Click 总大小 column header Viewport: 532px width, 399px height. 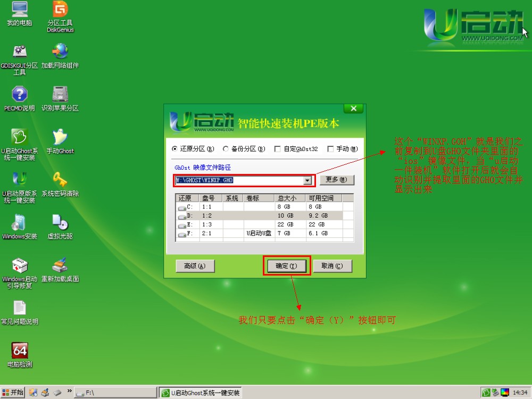click(x=289, y=198)
